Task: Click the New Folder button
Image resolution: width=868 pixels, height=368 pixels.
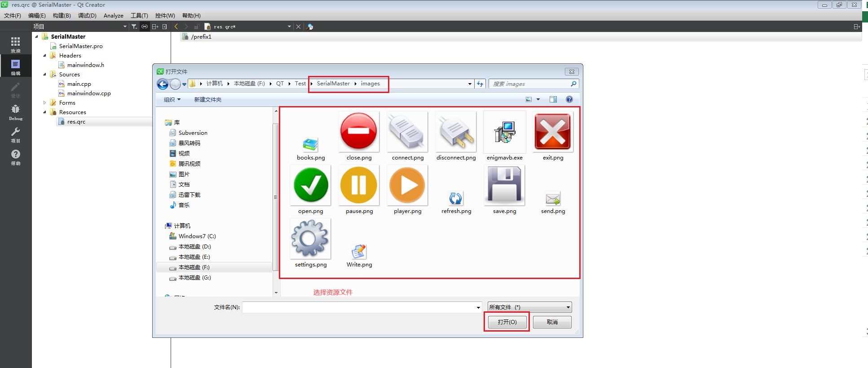Action: tap(207, 99)
